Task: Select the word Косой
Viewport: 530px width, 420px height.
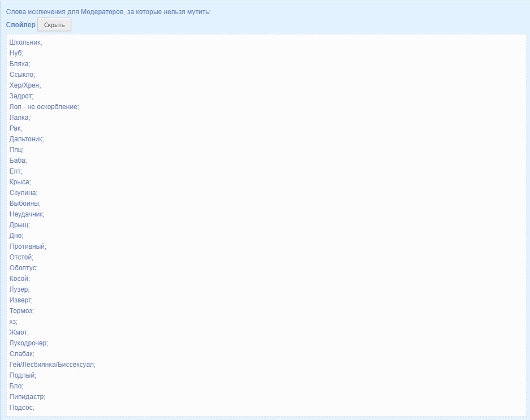Action: [x=20, y=279]
